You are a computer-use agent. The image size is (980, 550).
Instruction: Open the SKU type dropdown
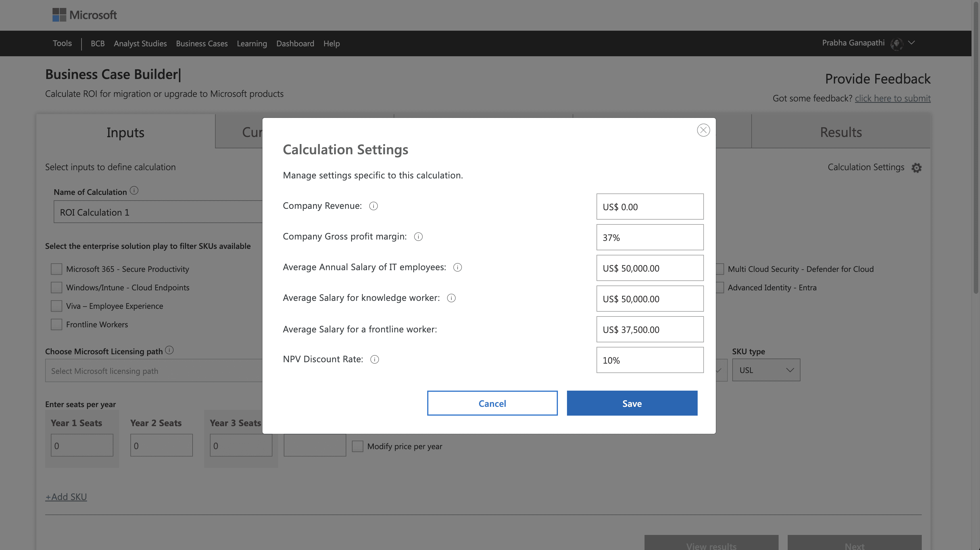[766, 370]
